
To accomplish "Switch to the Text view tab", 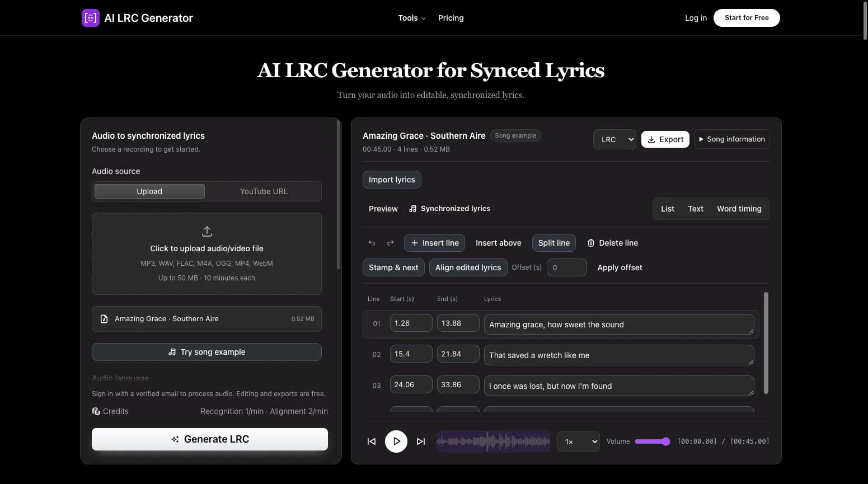I will [696, 209].
